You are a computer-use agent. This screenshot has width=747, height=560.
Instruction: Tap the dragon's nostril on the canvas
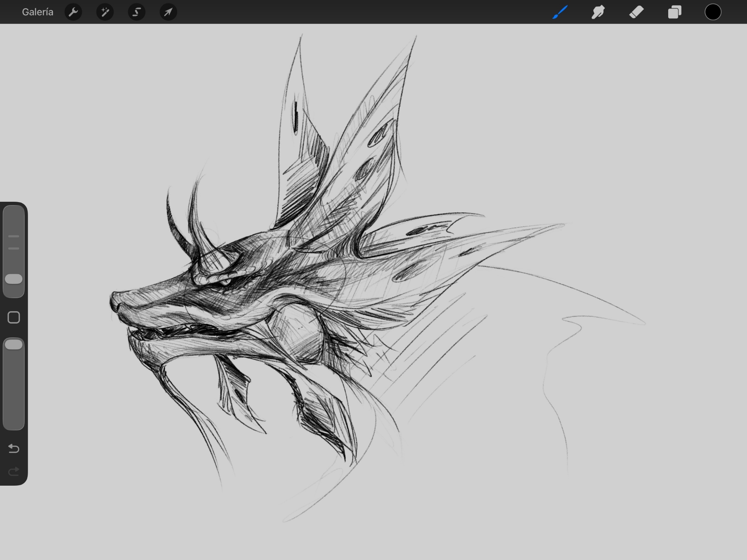(119, 307)
